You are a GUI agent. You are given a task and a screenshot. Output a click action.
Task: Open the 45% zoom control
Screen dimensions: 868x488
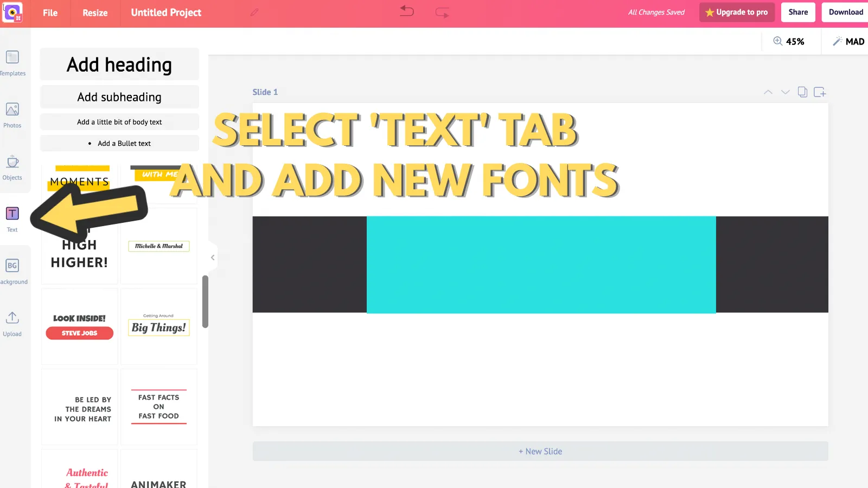[x=789, y=41]
